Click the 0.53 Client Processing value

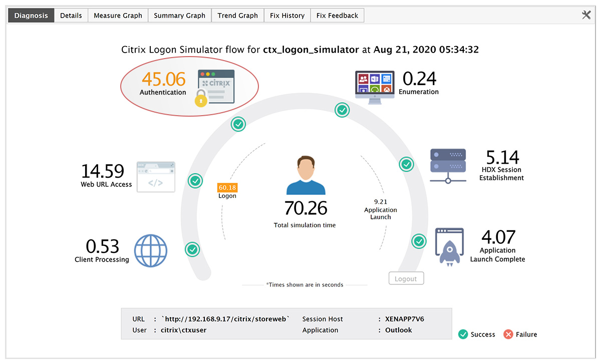(x=103, y=246)
